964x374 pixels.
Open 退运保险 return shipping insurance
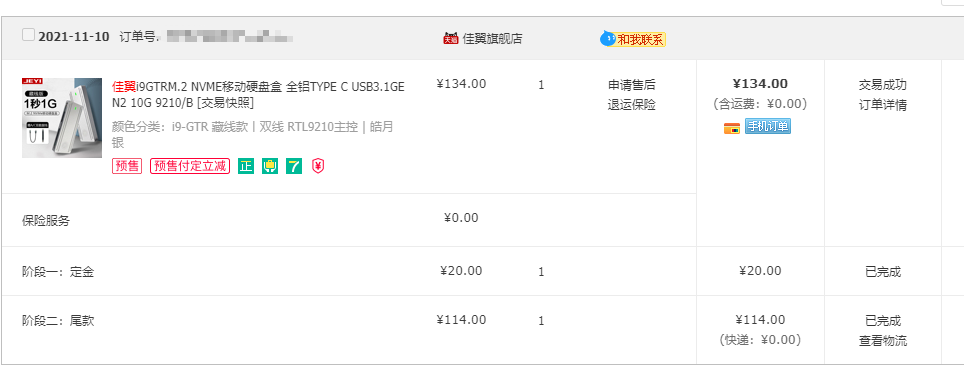pyautogui.click(x=631, y=105)
